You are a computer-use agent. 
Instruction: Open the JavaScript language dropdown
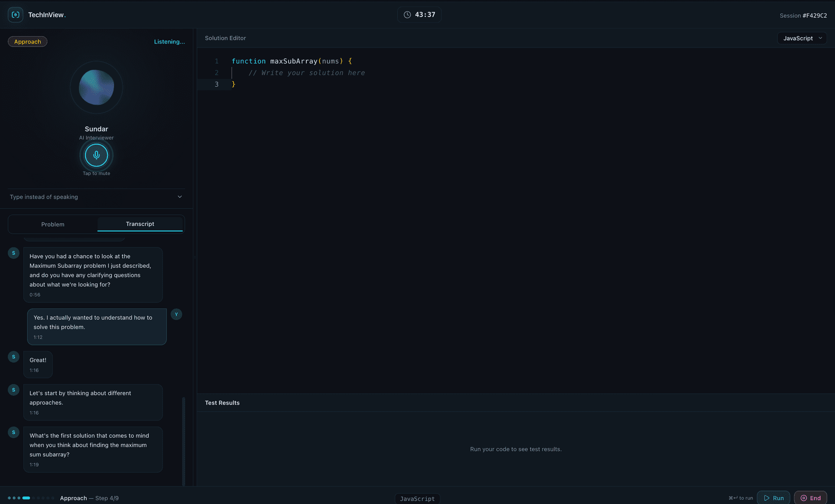[x=802, y=38]
